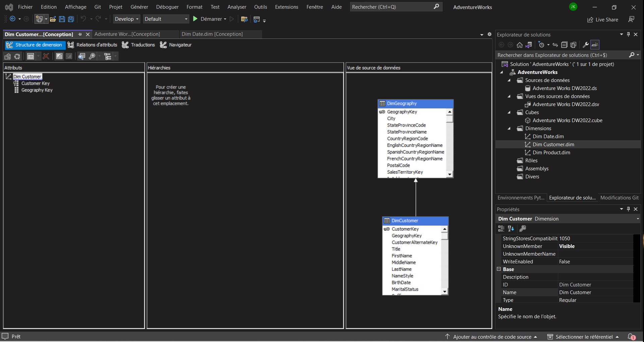This screenshot has width=644, height=342.
Task: Collapse the AdventureWorks project node
Action: 502,72
